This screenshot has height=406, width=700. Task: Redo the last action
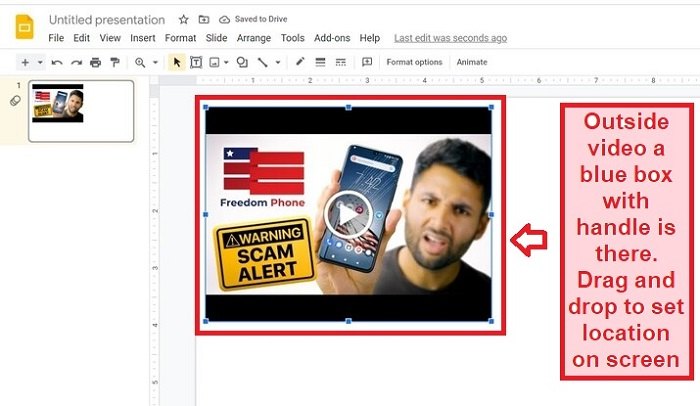point(76,63)
